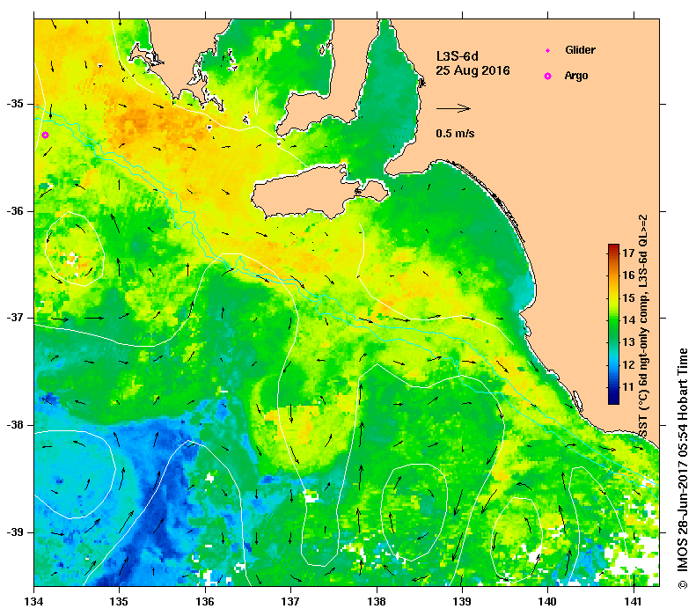This screenshot has height=616, width=696.
Task: Click the longitude label 135
Action: [x=119, y=601]
